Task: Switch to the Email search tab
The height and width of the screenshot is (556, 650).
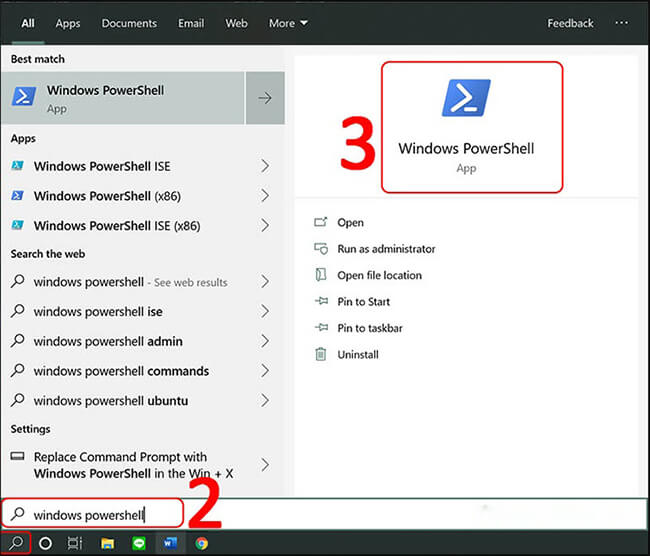Action: [191, 23]
